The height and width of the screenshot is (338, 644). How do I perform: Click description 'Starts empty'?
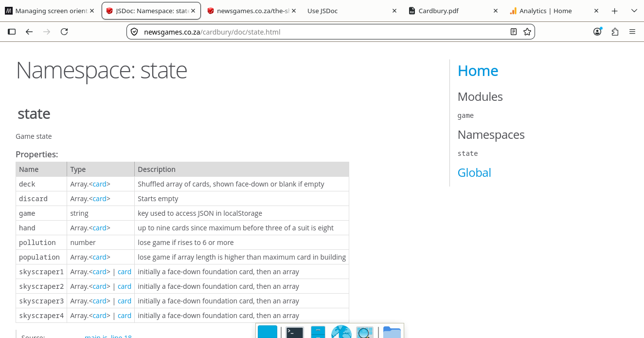[158, 199]
